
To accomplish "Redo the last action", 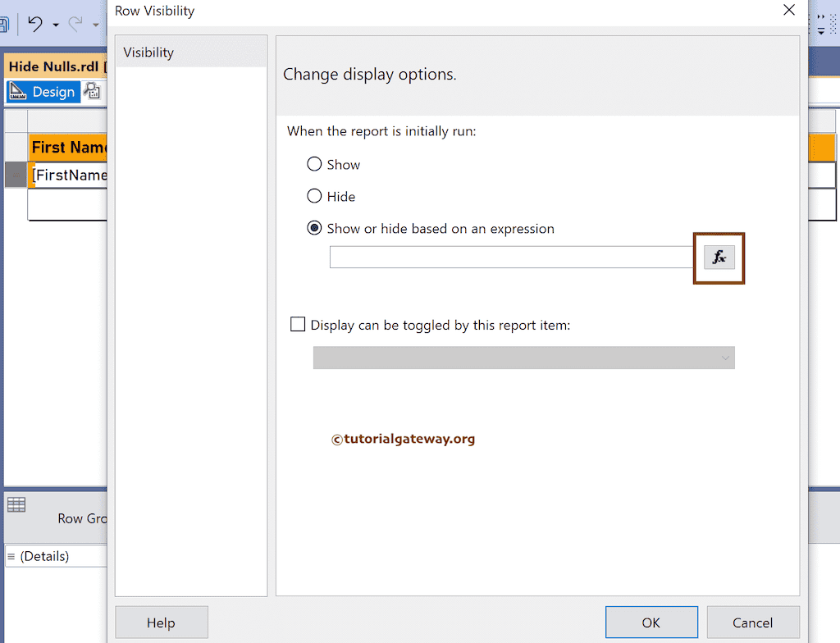I will click(75, 25).
